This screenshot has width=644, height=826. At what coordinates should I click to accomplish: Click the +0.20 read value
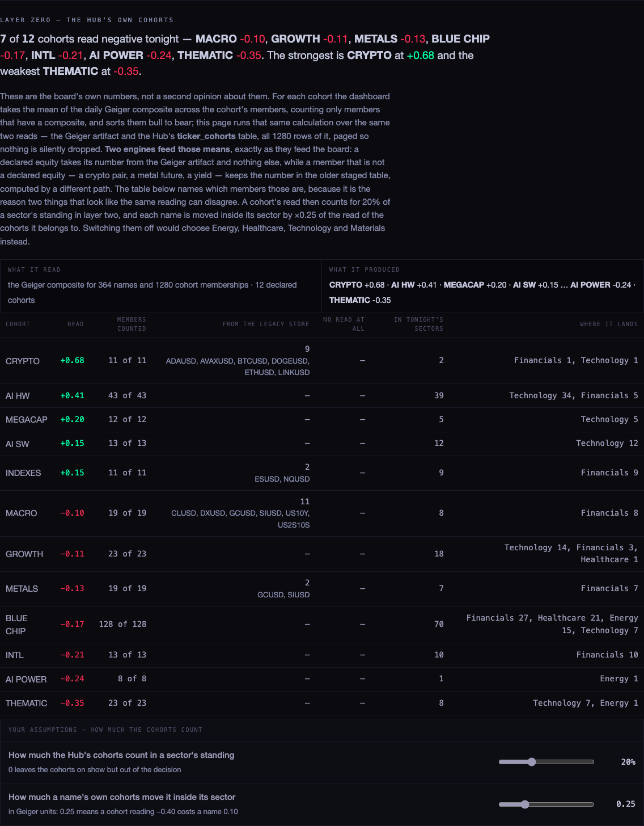point(72,419)
